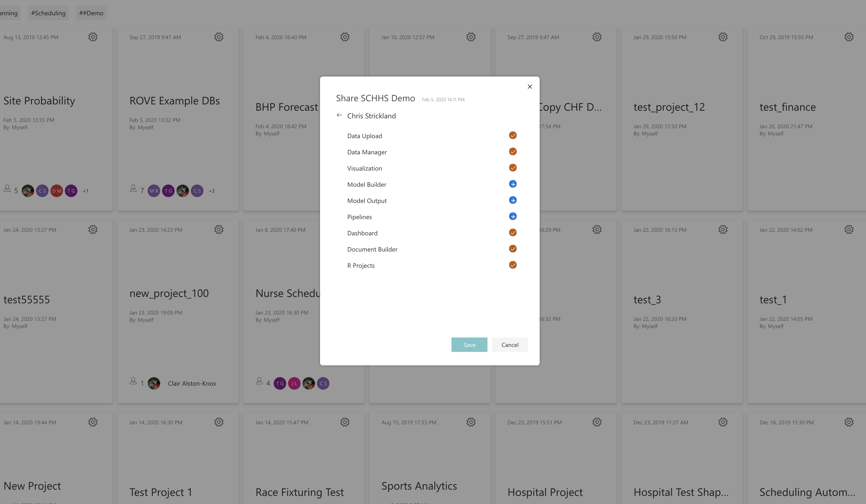Open the ROVE Example DBs project
The width and height of the screenshot is (866, 504).
pos(175,101)
